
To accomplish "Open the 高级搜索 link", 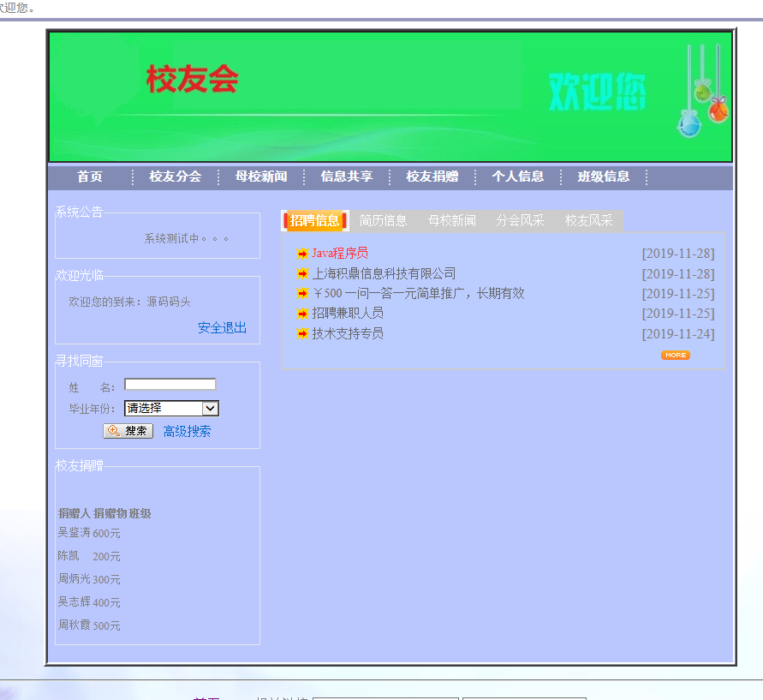I will pyautogui.click(x=187, y=431).
